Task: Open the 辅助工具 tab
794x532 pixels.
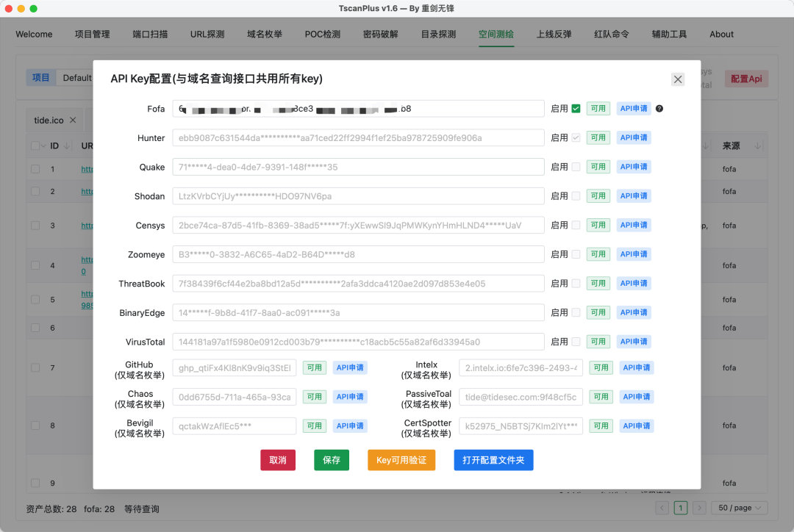Action: 670,35
